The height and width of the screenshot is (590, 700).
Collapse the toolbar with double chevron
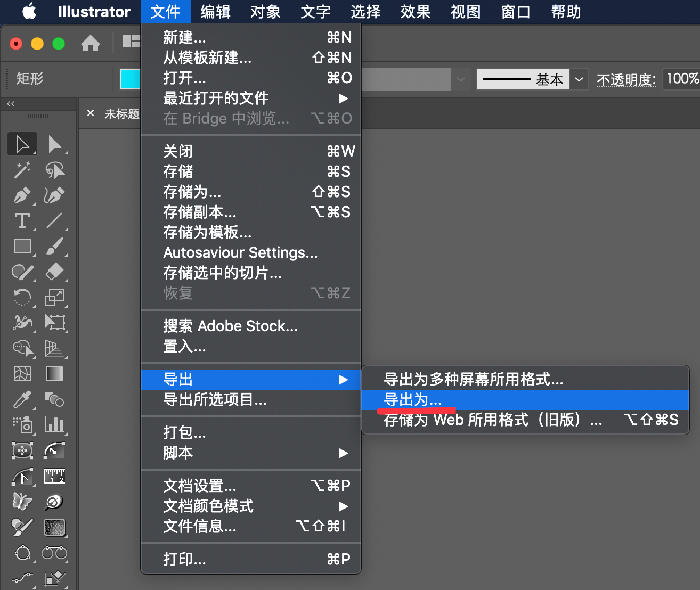(11, 104)
